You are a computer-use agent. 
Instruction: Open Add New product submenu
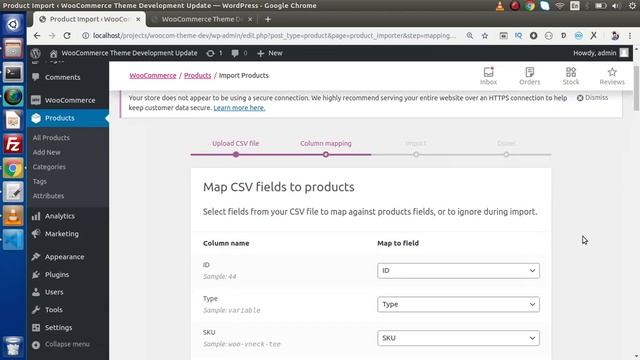point(47,152)
